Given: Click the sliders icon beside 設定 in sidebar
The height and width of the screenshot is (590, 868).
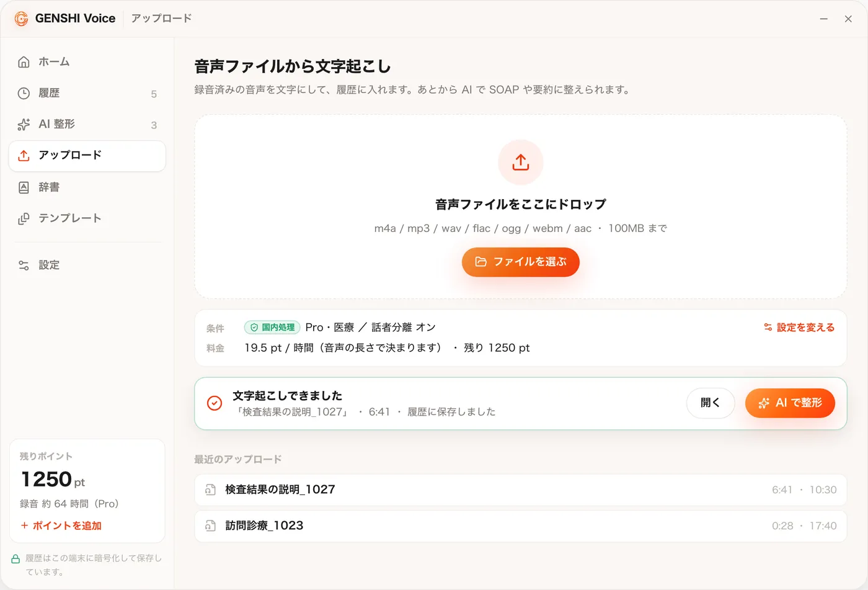Looking at the screenshot, I should coord(24,266).
